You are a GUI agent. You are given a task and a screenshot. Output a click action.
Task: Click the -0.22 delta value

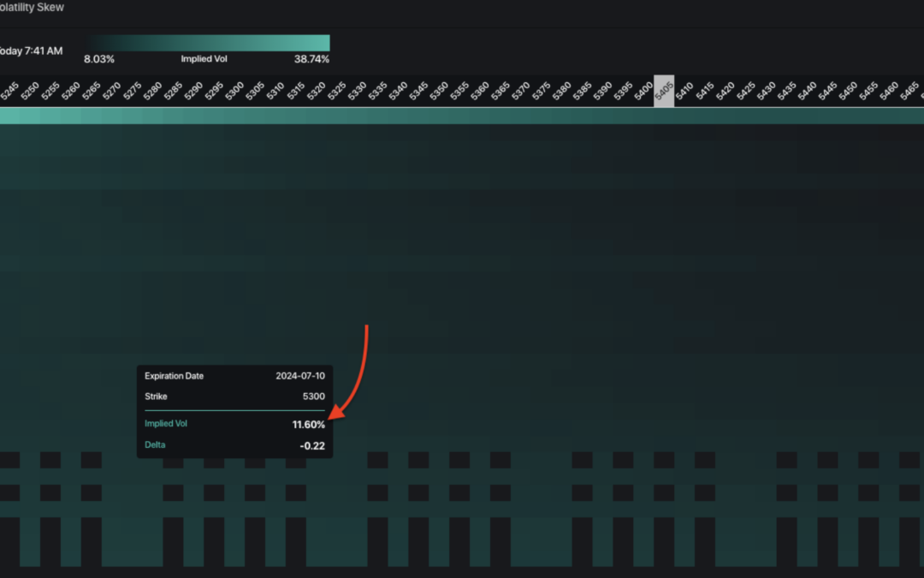tap(312, 446)
